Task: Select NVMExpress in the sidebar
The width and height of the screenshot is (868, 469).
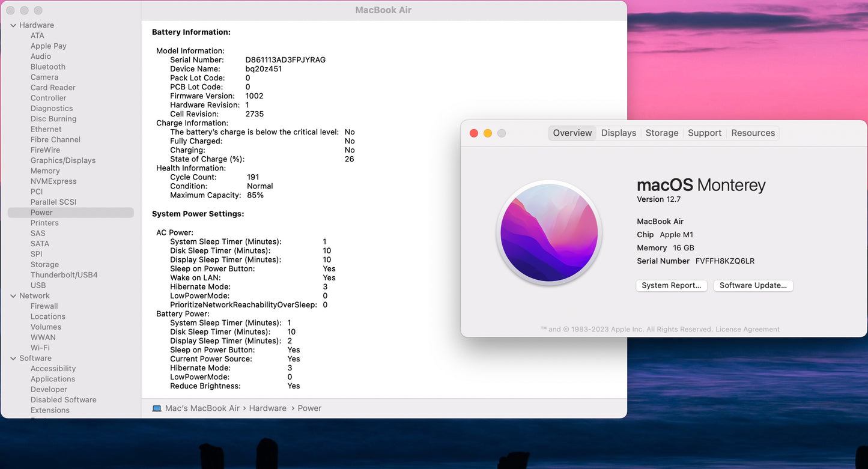Action: (x=53, y=181)
